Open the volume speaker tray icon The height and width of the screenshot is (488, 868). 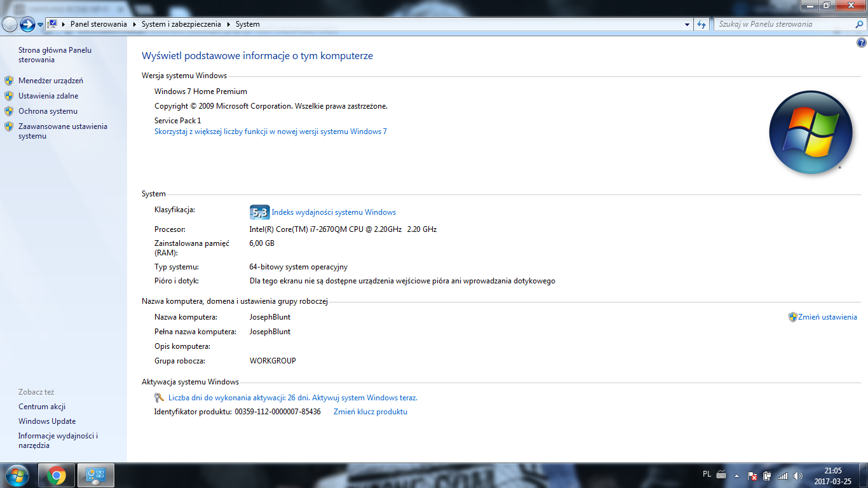798,475
